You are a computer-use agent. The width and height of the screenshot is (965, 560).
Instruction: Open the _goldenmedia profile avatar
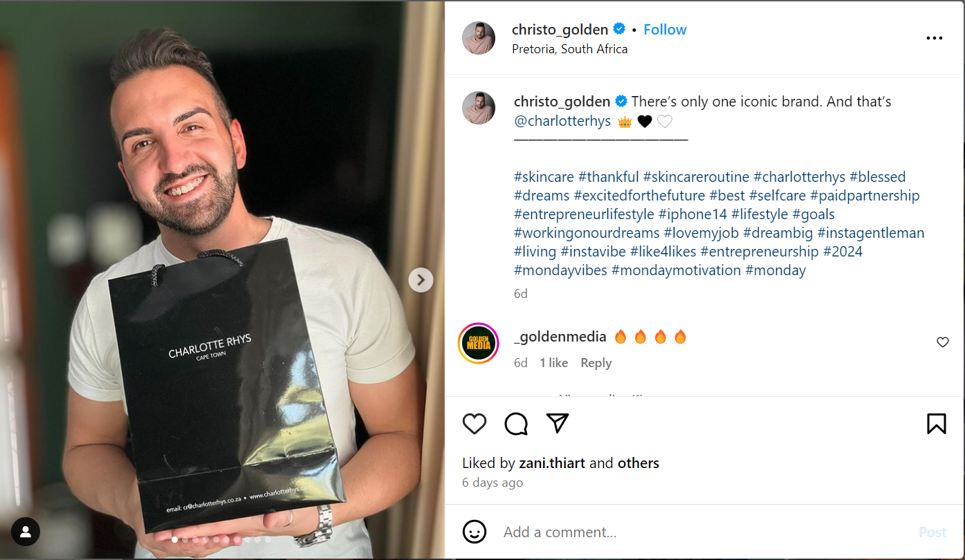point(479,343)
